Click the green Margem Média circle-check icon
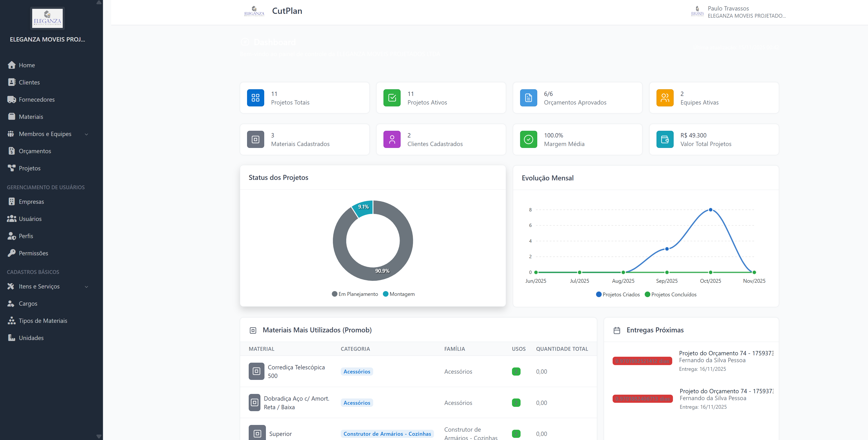 pyautogui.click(x=528, y=139)
